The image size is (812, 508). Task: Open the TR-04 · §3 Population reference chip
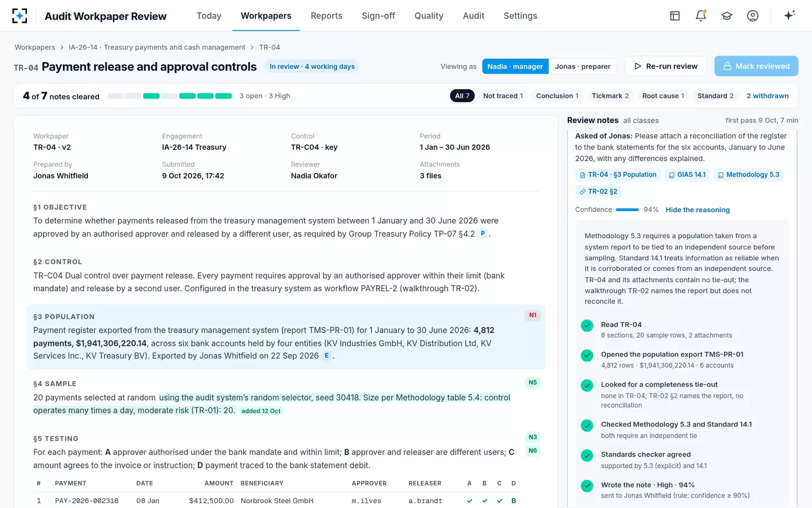point(618,175)
